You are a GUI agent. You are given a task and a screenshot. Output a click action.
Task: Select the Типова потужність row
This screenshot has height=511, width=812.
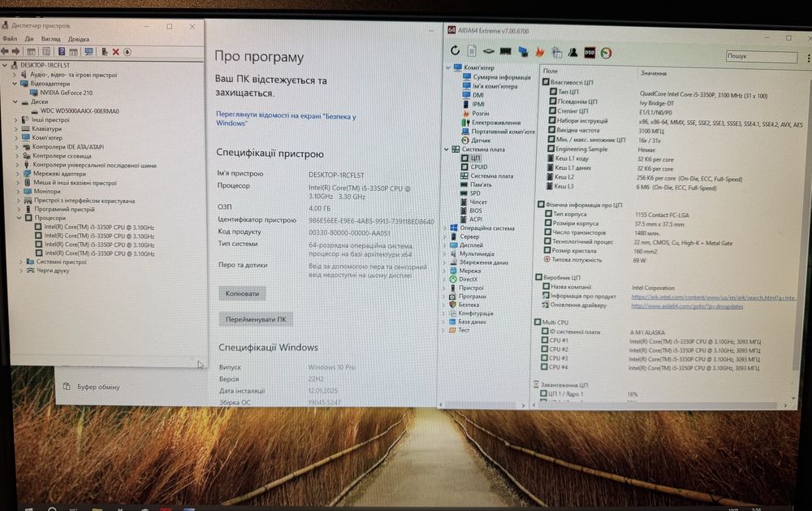click(594, 260)
